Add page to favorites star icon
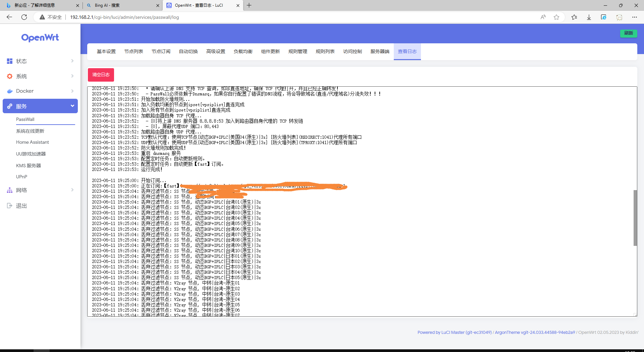 556,17
